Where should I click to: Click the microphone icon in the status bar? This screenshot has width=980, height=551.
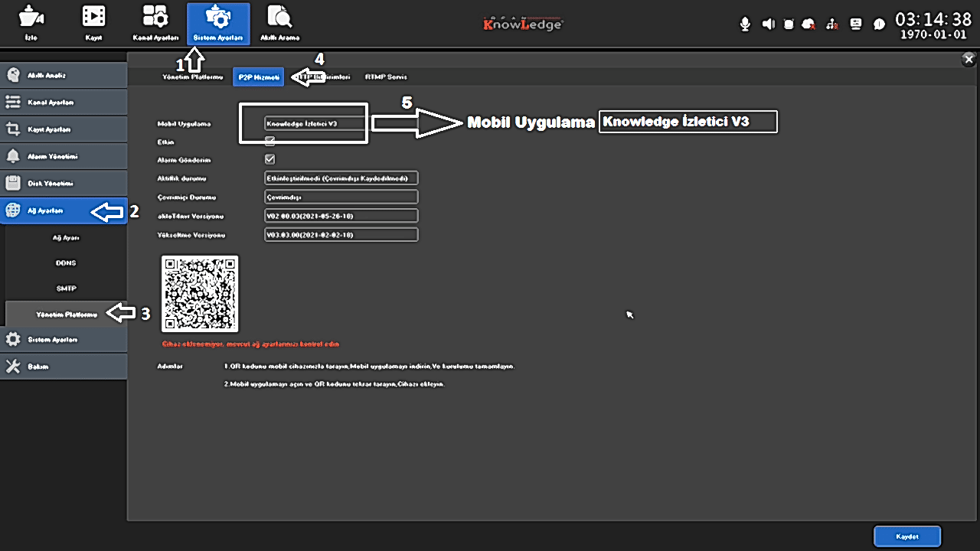745,24
